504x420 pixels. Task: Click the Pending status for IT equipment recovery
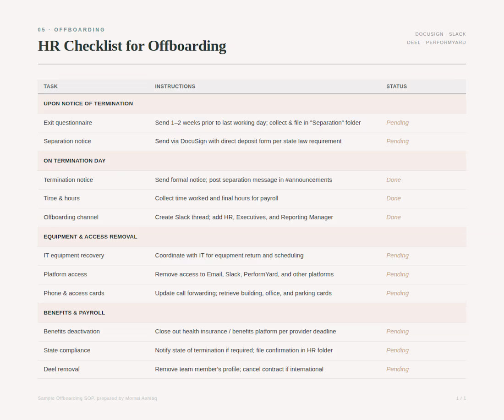pyautogui.click(x=398, y=256)
